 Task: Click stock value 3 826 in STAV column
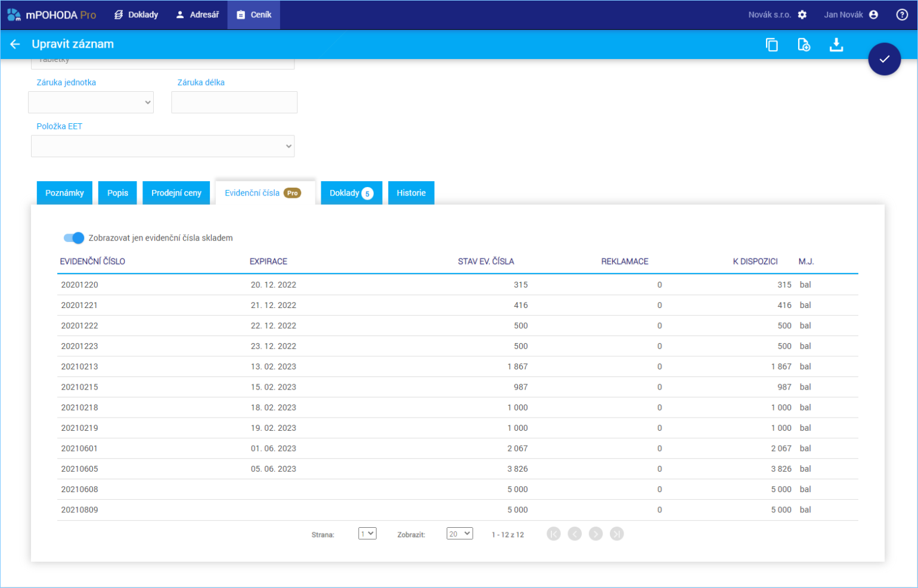(x=517, y=469)
